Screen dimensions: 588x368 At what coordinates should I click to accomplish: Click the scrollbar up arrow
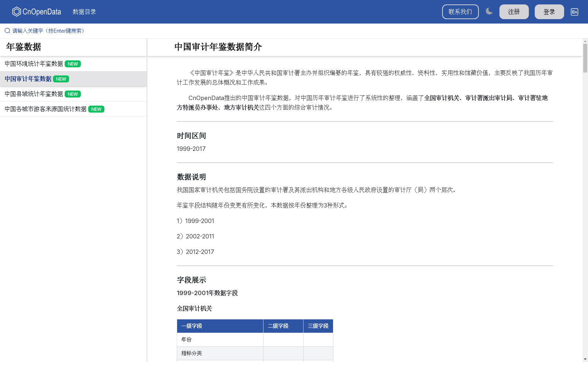pos(585,41)
